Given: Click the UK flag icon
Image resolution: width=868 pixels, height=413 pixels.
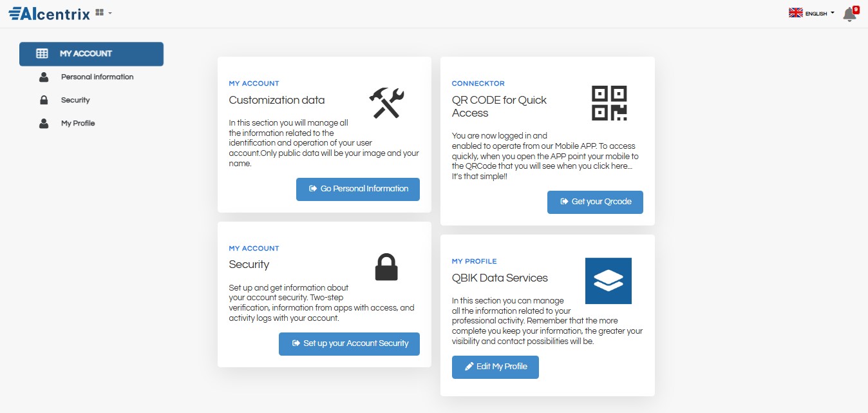Looking at the screenshot, I should [795, 13].
